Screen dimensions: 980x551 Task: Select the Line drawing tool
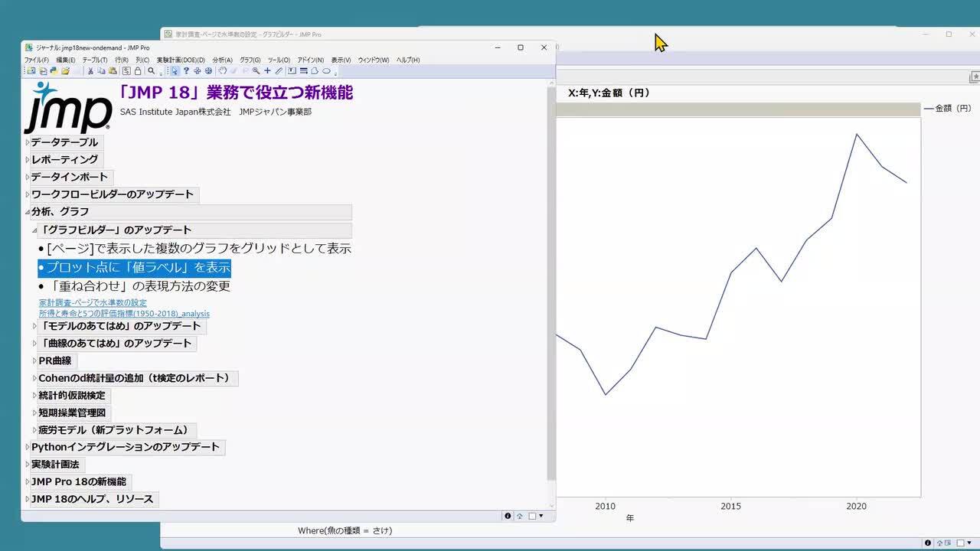(x=279, y=70)
